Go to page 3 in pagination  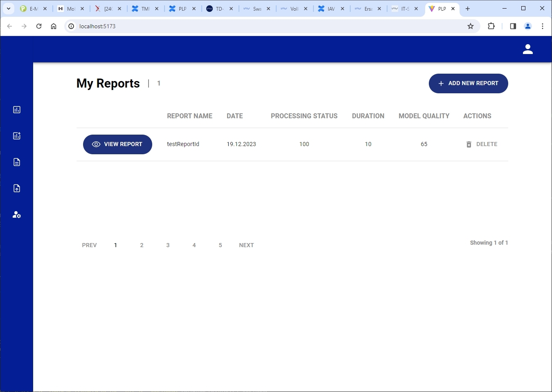click(x=168, y=245)
